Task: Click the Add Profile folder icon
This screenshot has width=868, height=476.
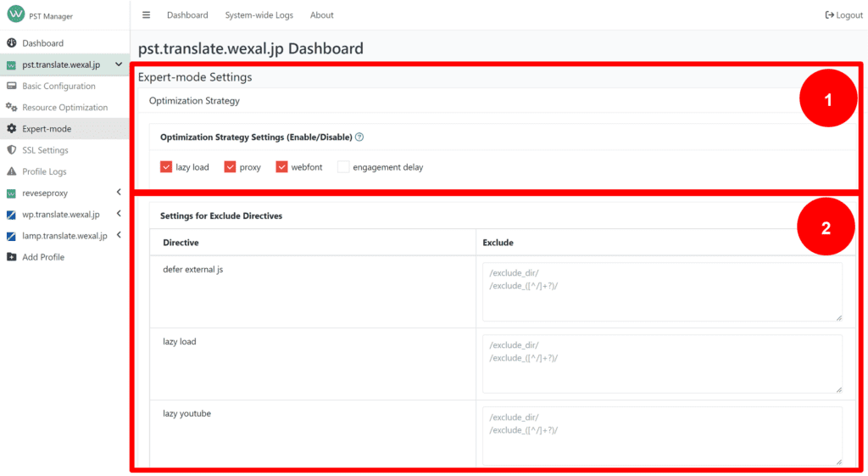Action: (x=11, y=257)
